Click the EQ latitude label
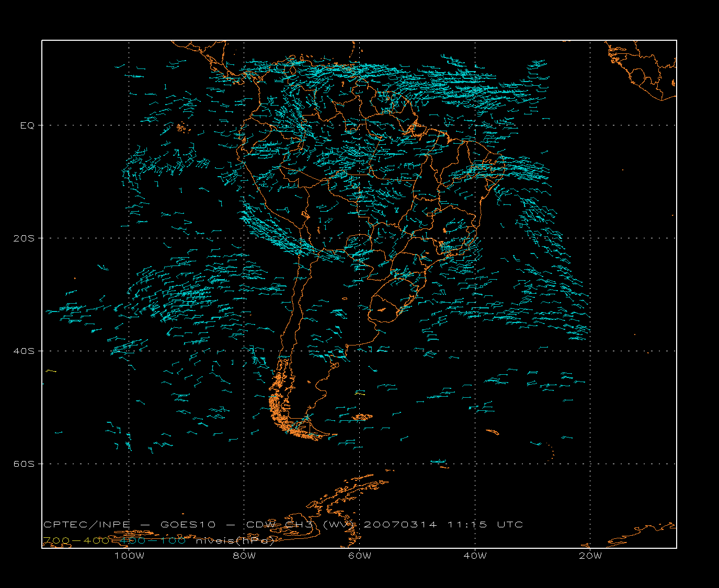 (27, 125)
